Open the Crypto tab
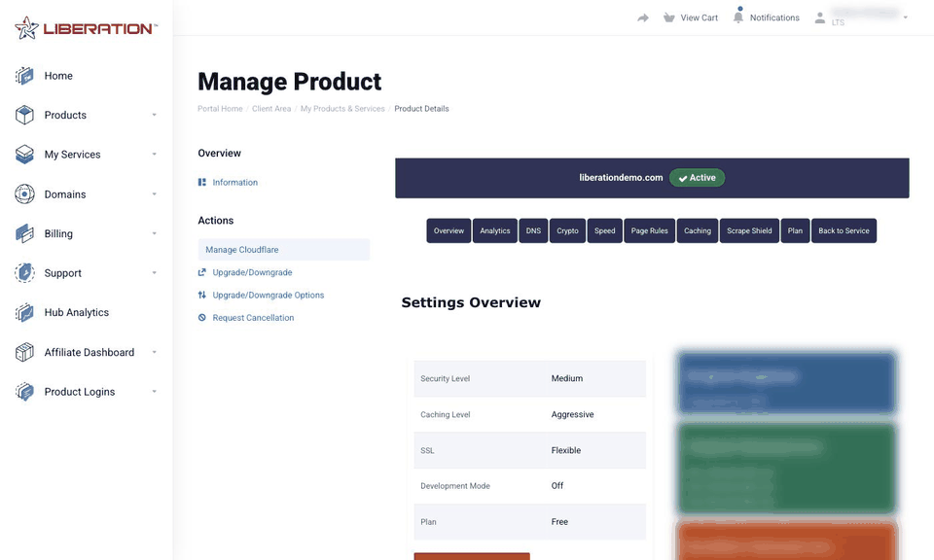Screen dimensions: 934x560 point(567,231)
